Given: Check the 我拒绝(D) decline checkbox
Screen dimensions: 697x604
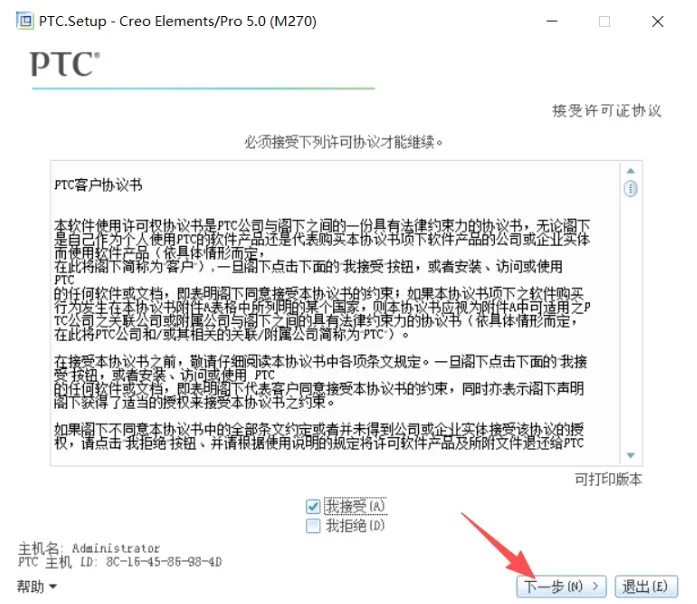Looking at the screenshot, I should click(313, 526).
